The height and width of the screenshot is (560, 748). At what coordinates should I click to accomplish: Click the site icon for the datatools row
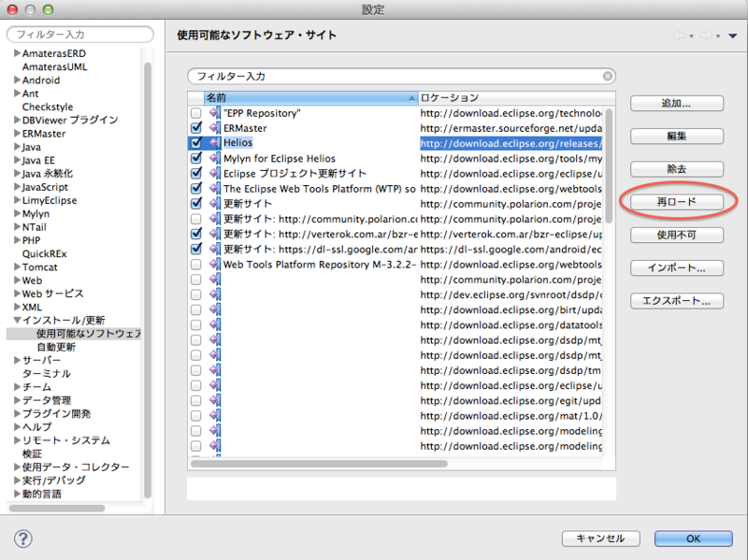click(x=215, y=324)
